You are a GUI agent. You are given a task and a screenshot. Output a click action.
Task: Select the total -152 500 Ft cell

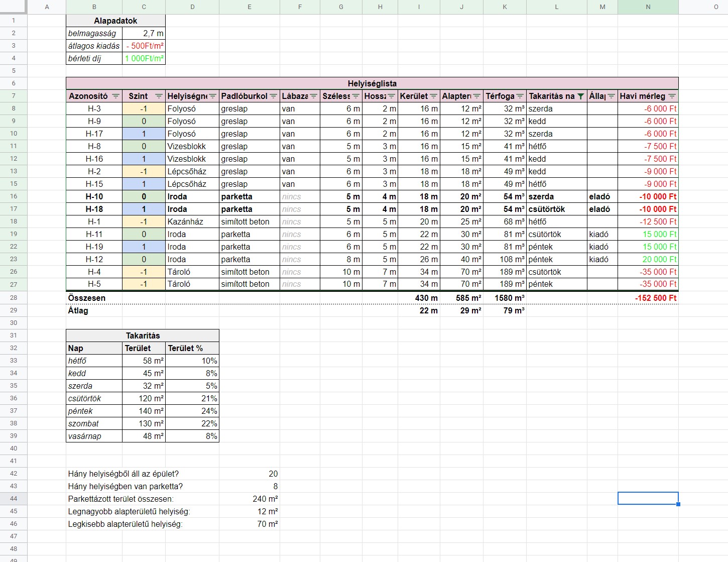click(648, 298)
